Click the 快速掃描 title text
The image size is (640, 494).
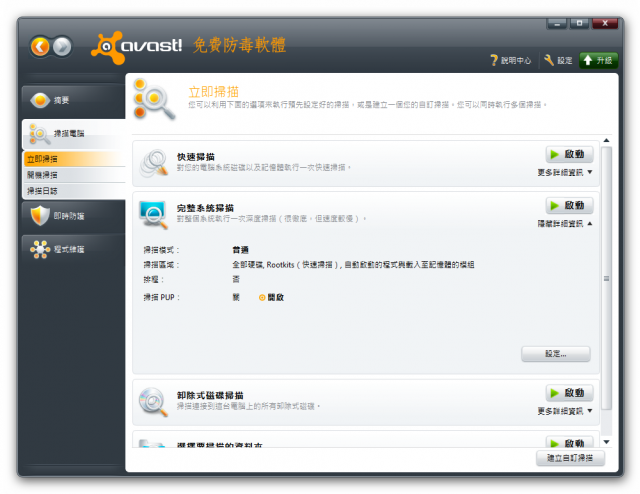click(x=196, y=157)
